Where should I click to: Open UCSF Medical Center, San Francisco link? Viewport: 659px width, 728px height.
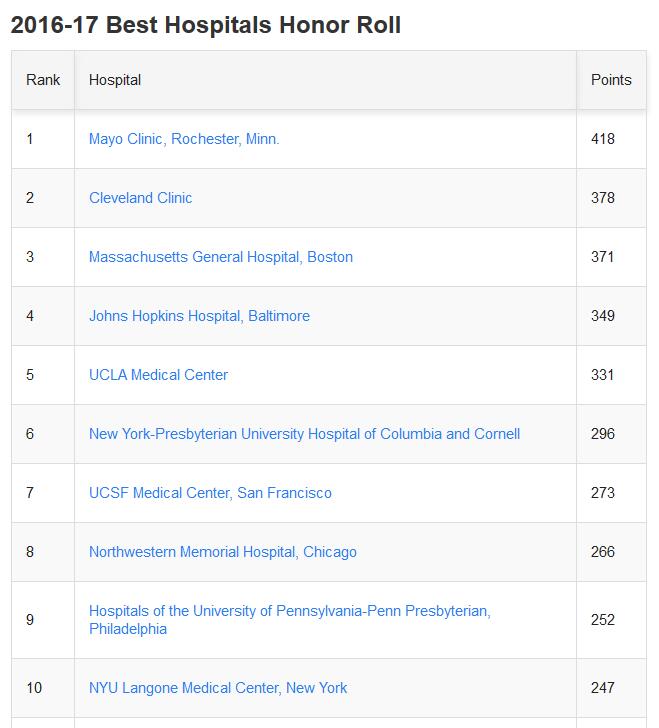(x=210, y=493)
